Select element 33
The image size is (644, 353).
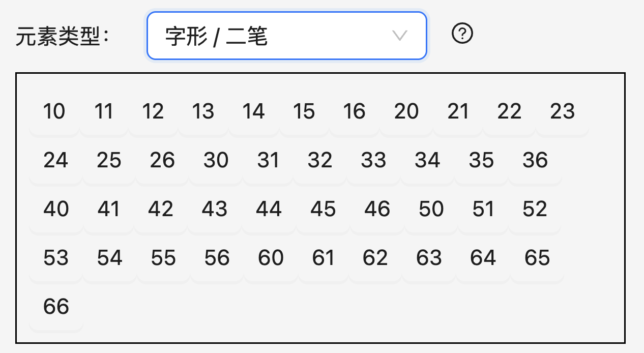point(373,161)
